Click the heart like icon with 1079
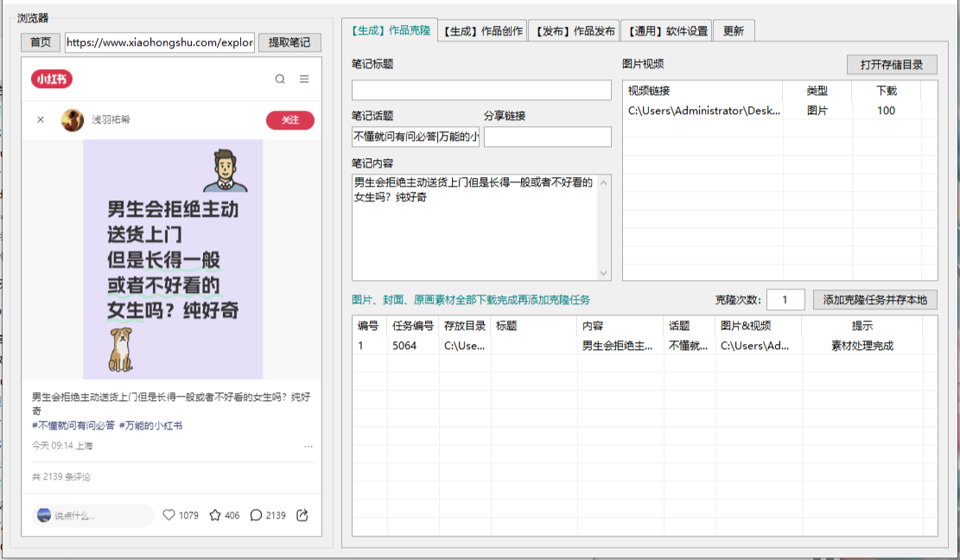This screenshot has height=560, width=960. click(x=169, y=515)
